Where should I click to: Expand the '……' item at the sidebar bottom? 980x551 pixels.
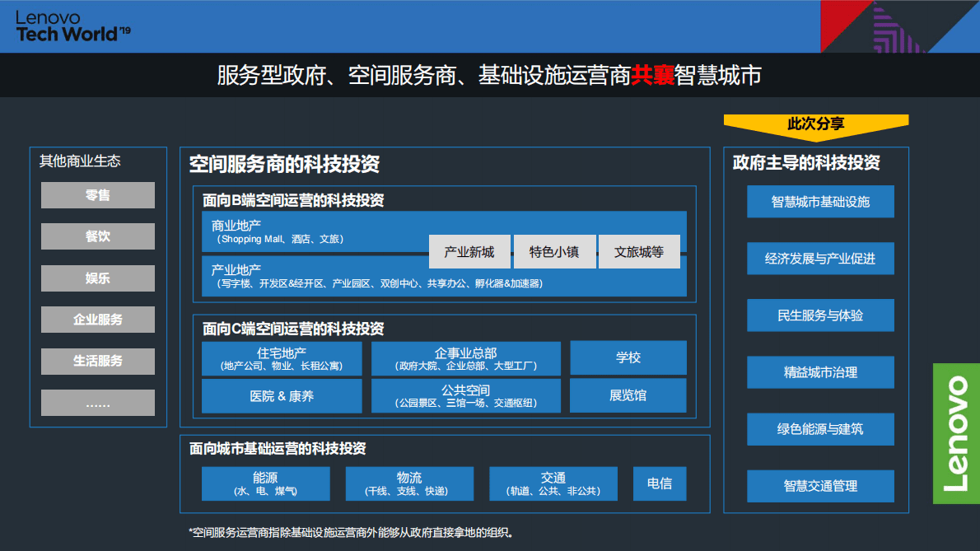tap(97, 403)
